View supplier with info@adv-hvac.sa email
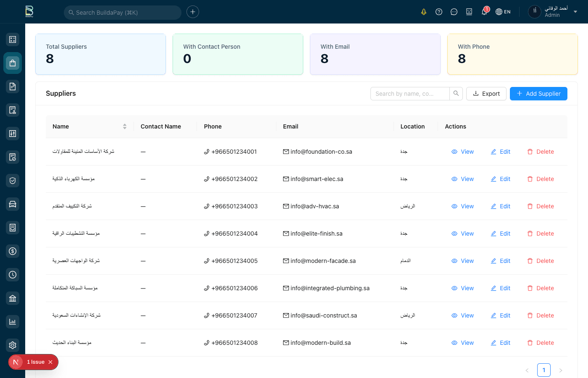Image resolution: width=588 pixels, height=378 pixels. (463, 206)
